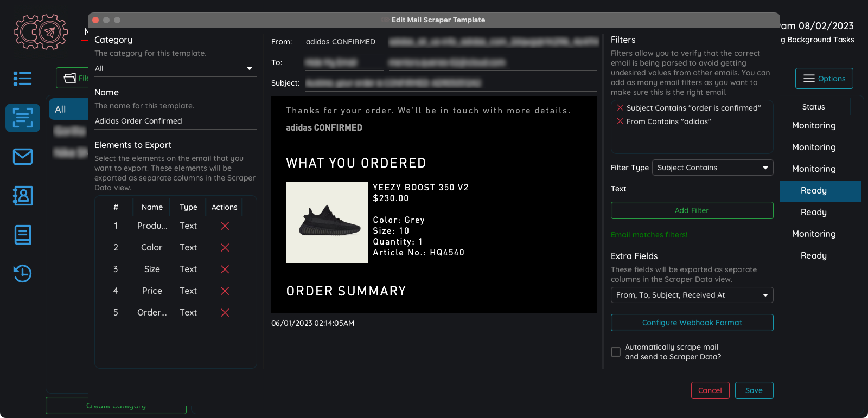Click the Name column header
Image resolution: width=868 pixels, height=418 pixels.
tap(152, 207)
